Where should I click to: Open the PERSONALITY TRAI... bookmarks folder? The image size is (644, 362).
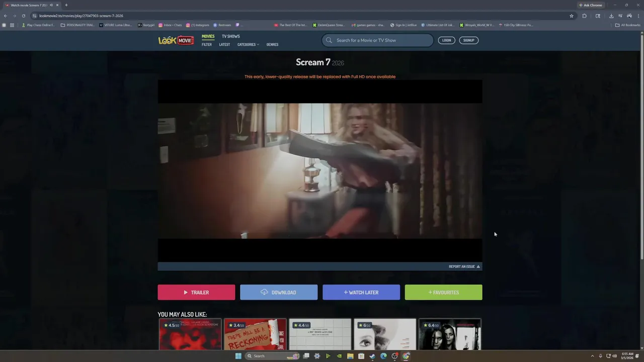pyautogui.click(x=77, y=25)
